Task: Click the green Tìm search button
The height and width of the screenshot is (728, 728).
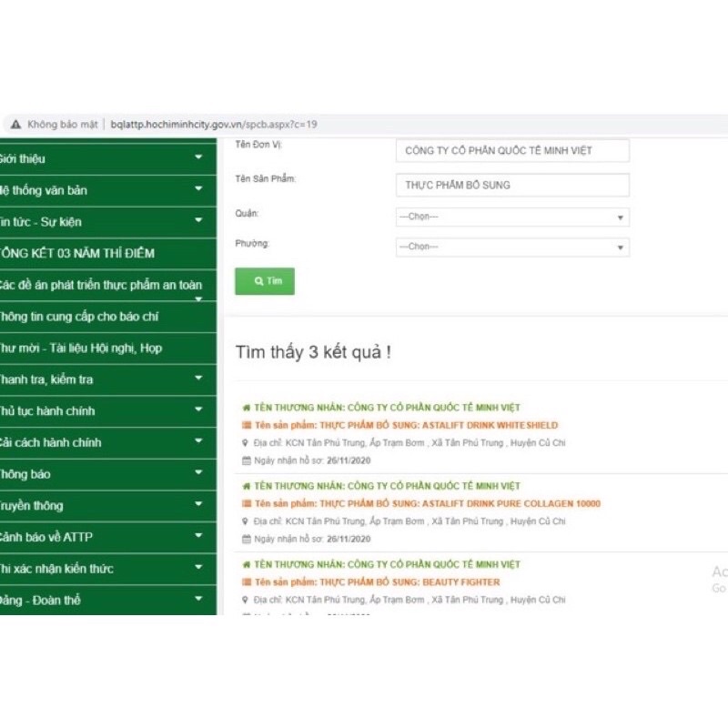Action: (265, 281)
